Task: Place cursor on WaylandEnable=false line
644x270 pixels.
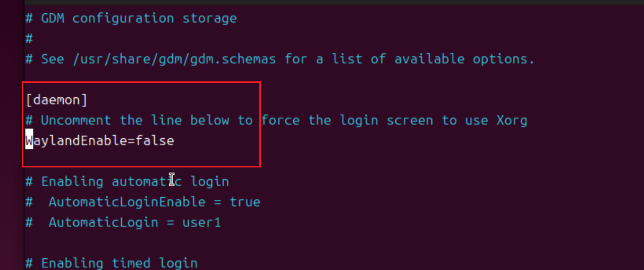Action: point(100,141)
